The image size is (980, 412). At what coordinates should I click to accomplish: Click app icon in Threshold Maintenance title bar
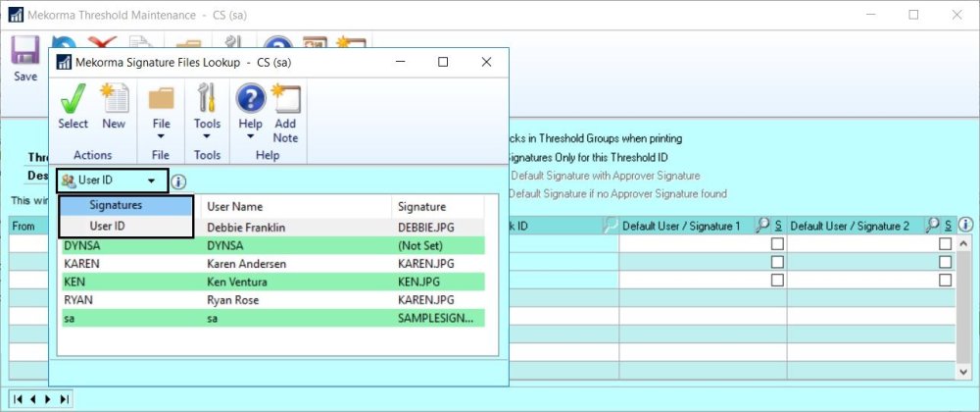pyautogui.click(x=17, y=15)
